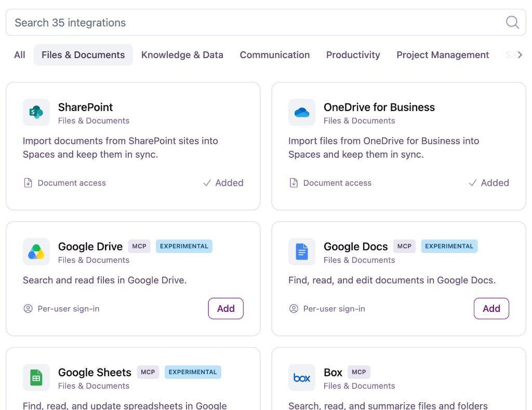
Task: Click the checkmark next to OneDrive Added
Action: click(473, 183)
